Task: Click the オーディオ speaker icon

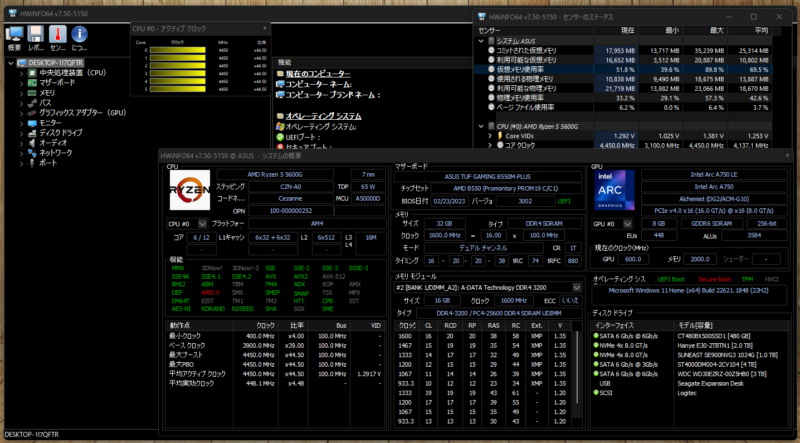Action: coord(32,143)
